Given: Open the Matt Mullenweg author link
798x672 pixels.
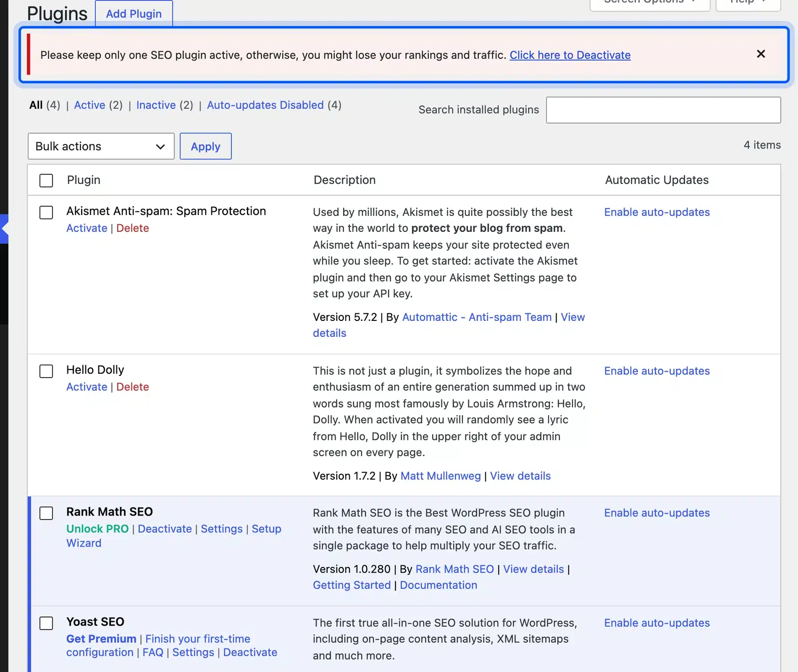Looking at the screenshot, I should tap(441, 476).
